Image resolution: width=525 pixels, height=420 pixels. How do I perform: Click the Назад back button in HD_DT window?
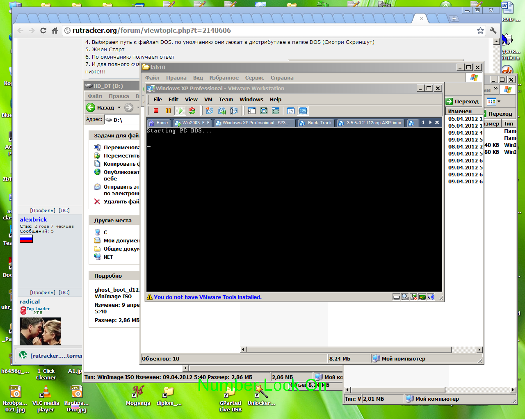(100, 107)
